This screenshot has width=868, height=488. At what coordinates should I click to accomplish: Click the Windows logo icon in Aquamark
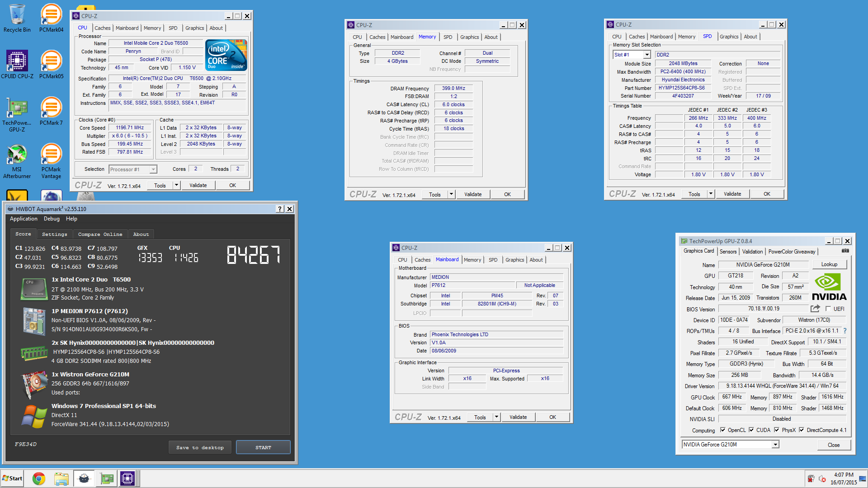pyautogui.click(x=34, y=416)
